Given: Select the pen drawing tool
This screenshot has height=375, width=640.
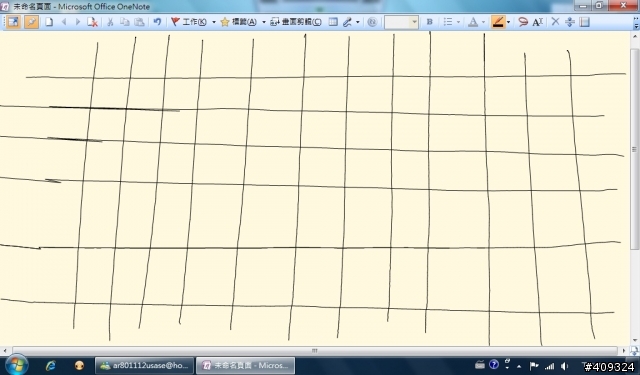Looking at the screenshot, I should point(347,22).
